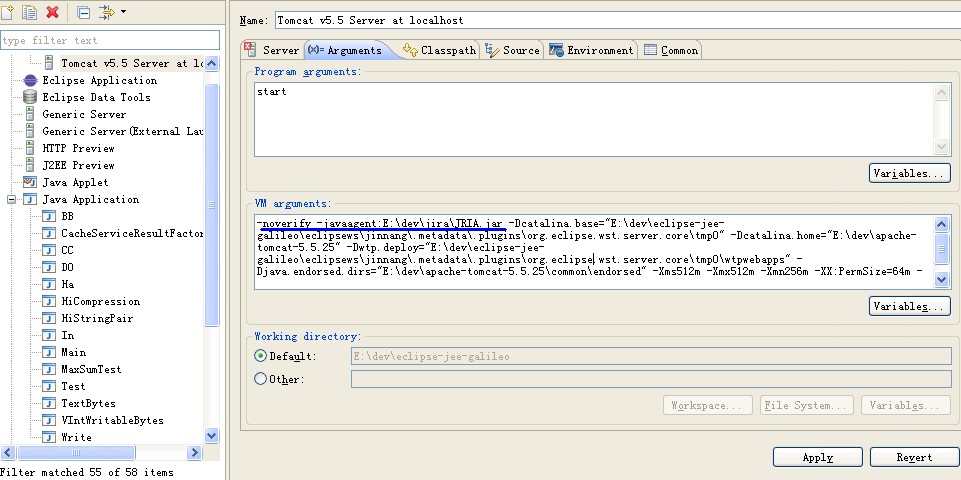Image resolution: width=961 pixels, height=480 pixels.
Task: Click the Apply button
Action: tap(818, 457)
